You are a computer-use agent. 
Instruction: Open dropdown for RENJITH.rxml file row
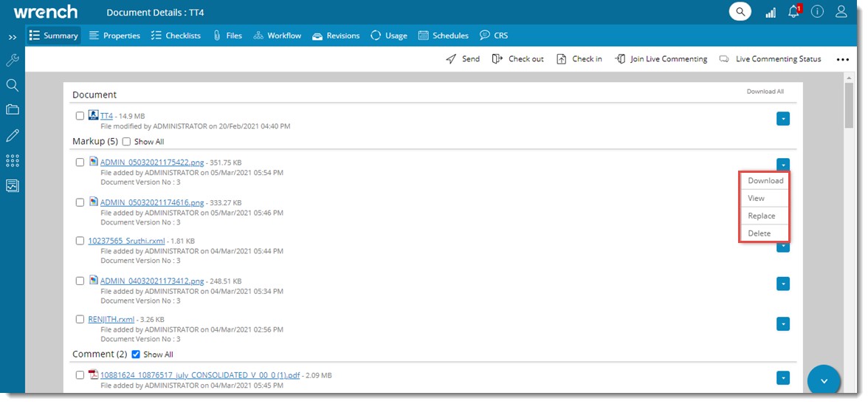click(783, 323)
